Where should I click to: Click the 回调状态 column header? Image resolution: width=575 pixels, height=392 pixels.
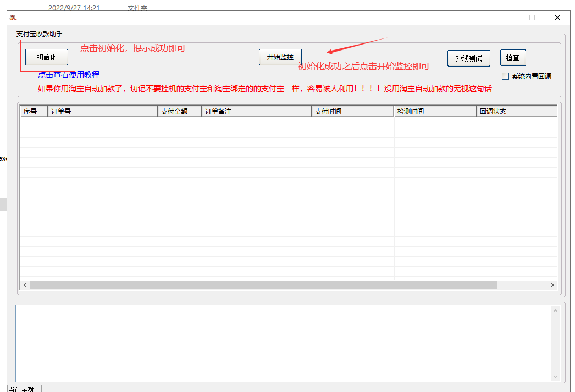click(x=516, y=111)
